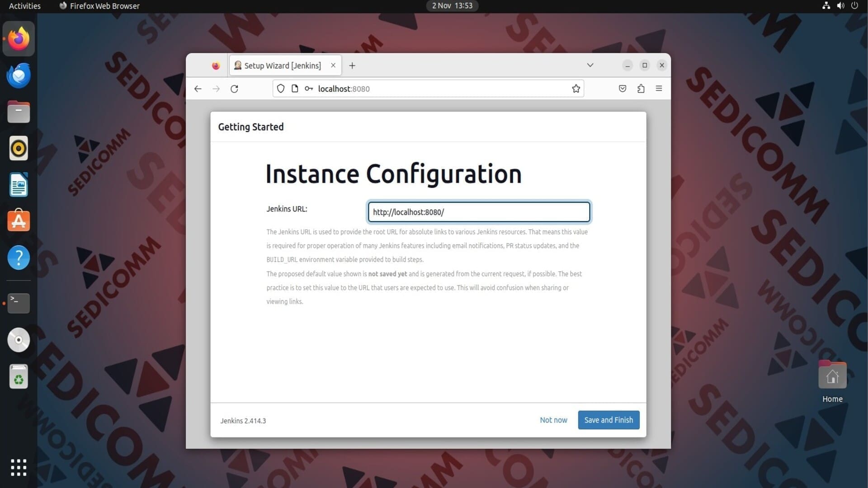The height and width of the screenshot is (488, 868).
Task: Open the Save to Pocket icon
Action: click(623, 89)
